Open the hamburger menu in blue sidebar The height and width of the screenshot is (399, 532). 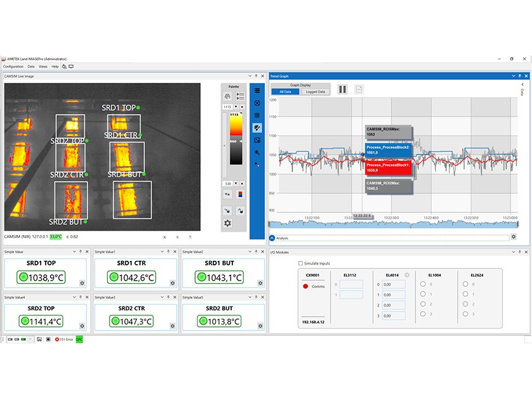tap(257, 91)
